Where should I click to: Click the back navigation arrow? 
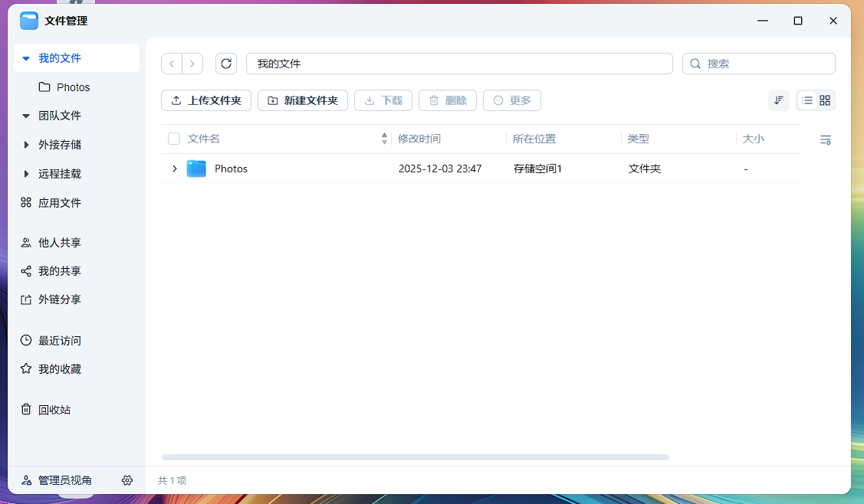click(x=172, y=64)
